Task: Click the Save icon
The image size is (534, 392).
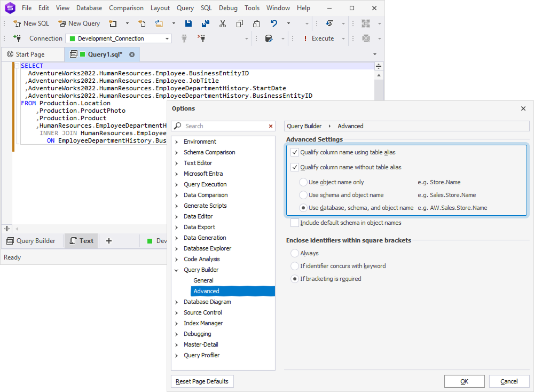Action: [x=189, y=23]
